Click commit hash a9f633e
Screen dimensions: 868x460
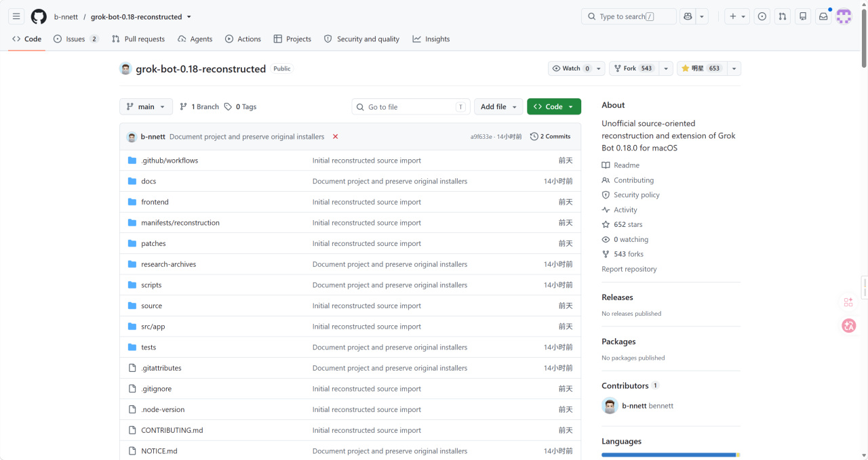coord(481,137)
